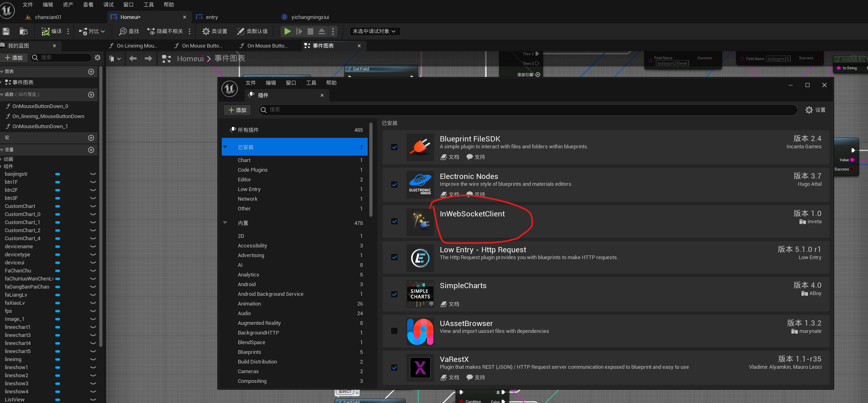Collapse the 已安装 category

[x=225, y=147]
